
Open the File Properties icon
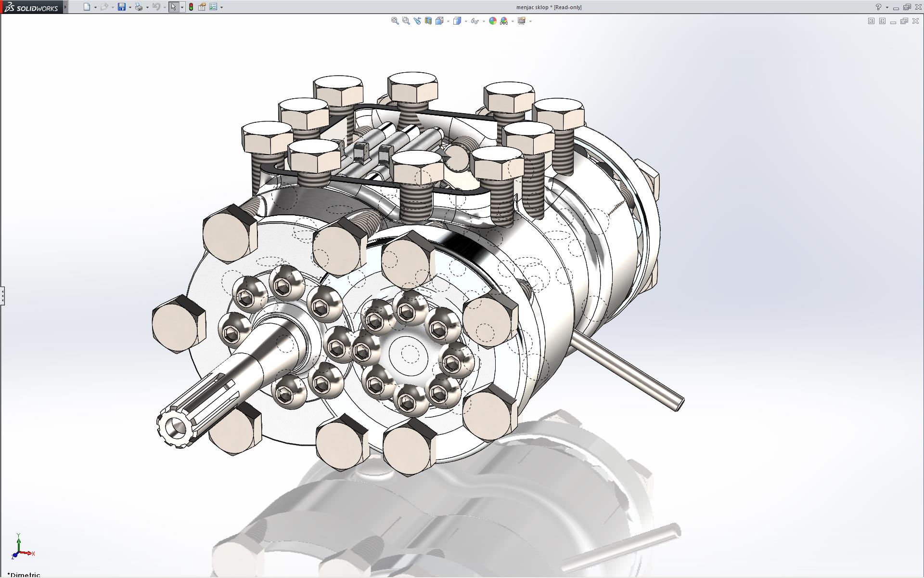[x=202, y=7]
